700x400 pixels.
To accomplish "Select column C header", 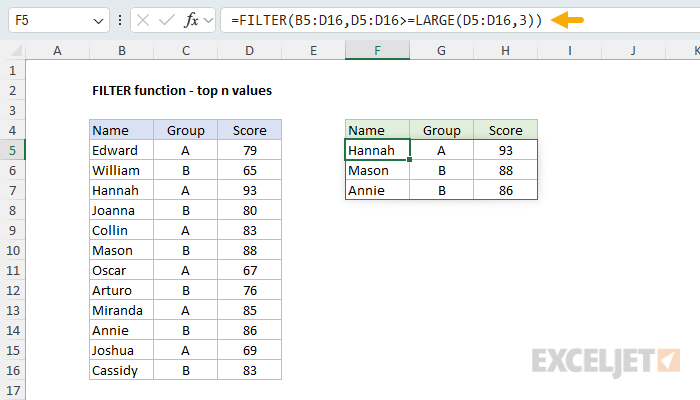I will pyautogui.click(x=186, y=50).
